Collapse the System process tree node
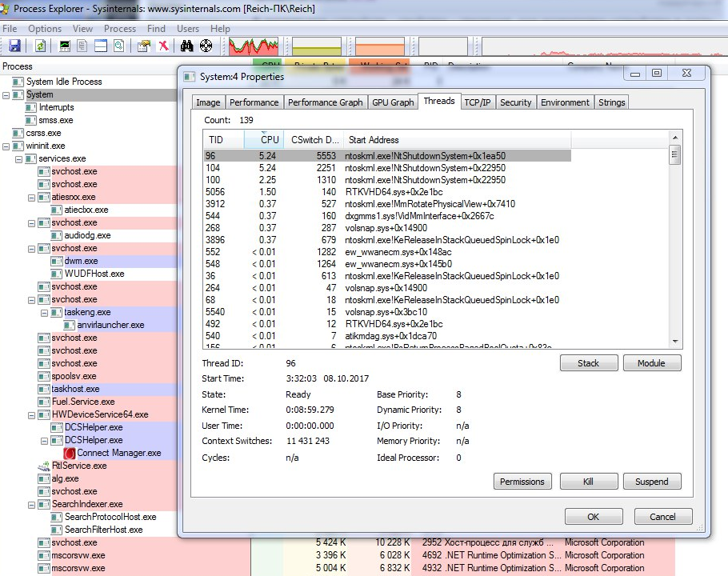Viewport: 728px width, 576px height. (7, 94)
